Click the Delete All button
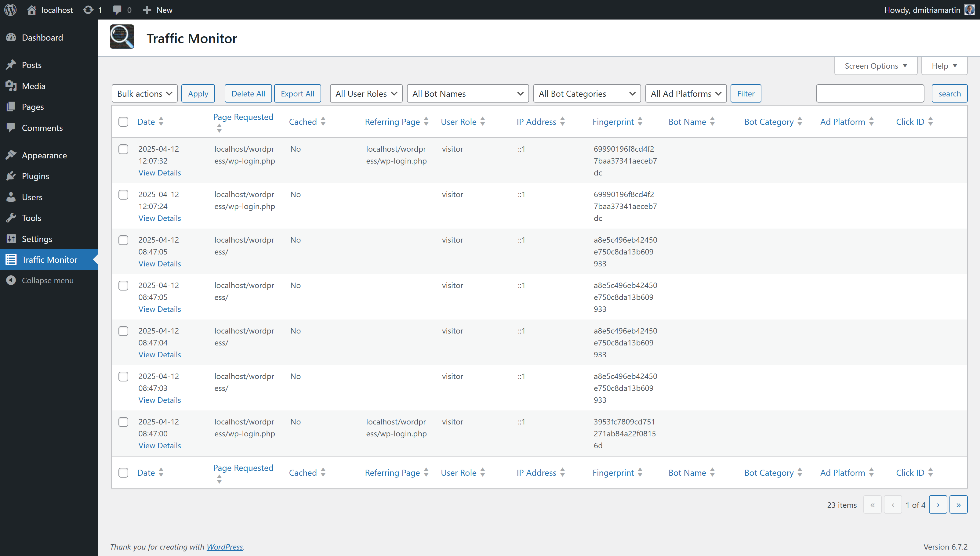Viewport: 980px width, 556px height. click(x=248, y=94)
